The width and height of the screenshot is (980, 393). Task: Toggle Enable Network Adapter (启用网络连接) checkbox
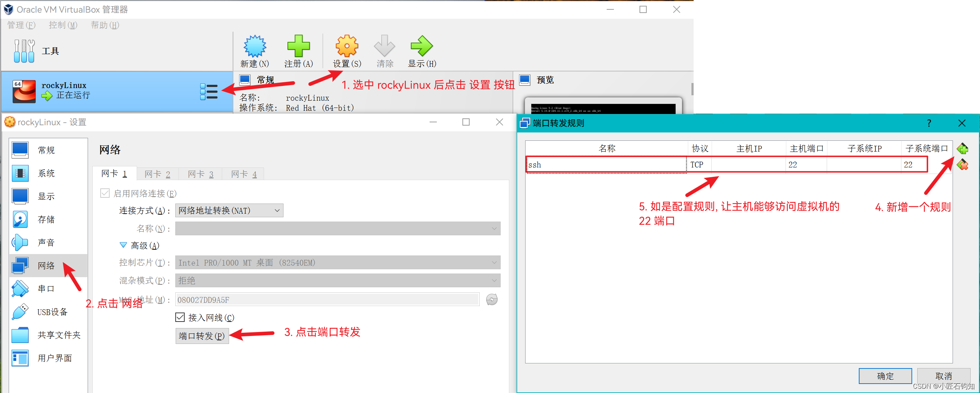pos(105,193)
